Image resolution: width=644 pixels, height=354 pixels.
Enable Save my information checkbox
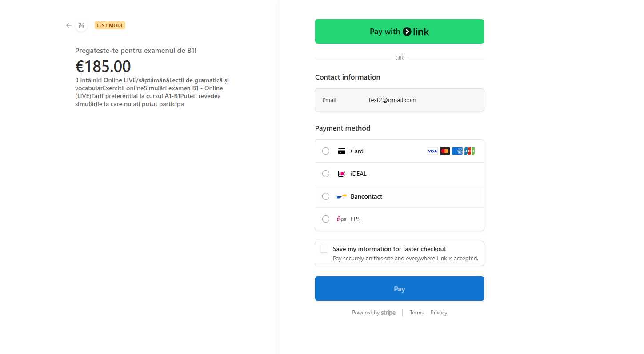point(324,249)
